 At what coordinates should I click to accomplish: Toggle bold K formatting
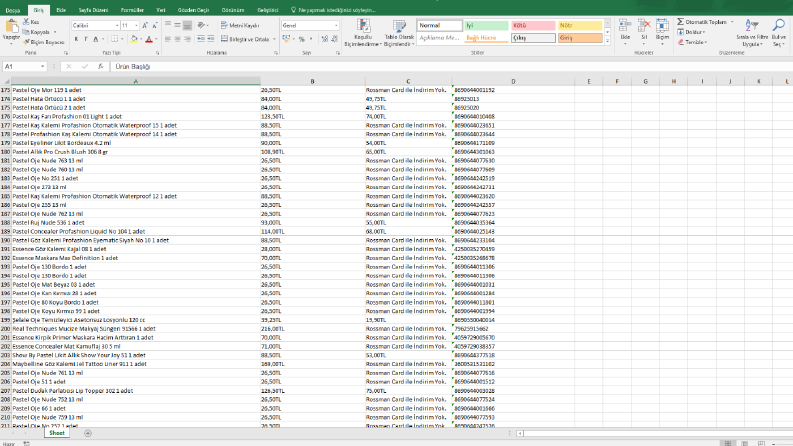76,39
